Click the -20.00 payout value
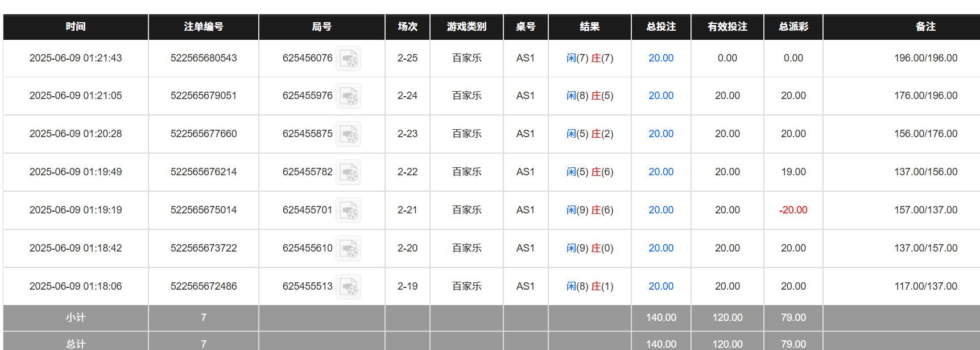The height and width of the screenshot is (350, 980). (x=793, y=210)
